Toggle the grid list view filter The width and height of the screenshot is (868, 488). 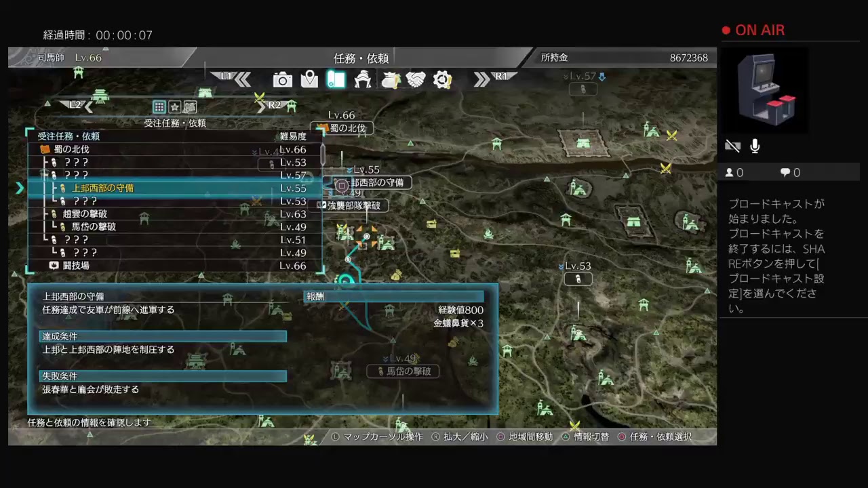[159, 106]
